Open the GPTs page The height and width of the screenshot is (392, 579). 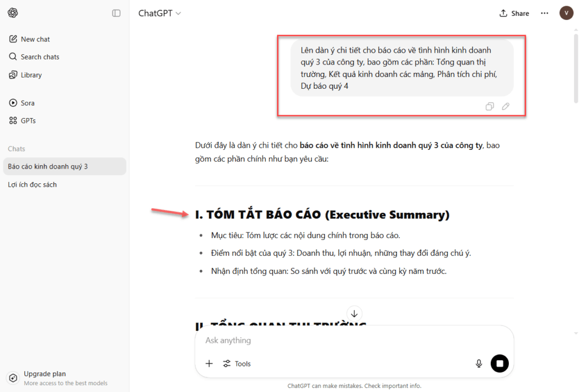[28, 120]
